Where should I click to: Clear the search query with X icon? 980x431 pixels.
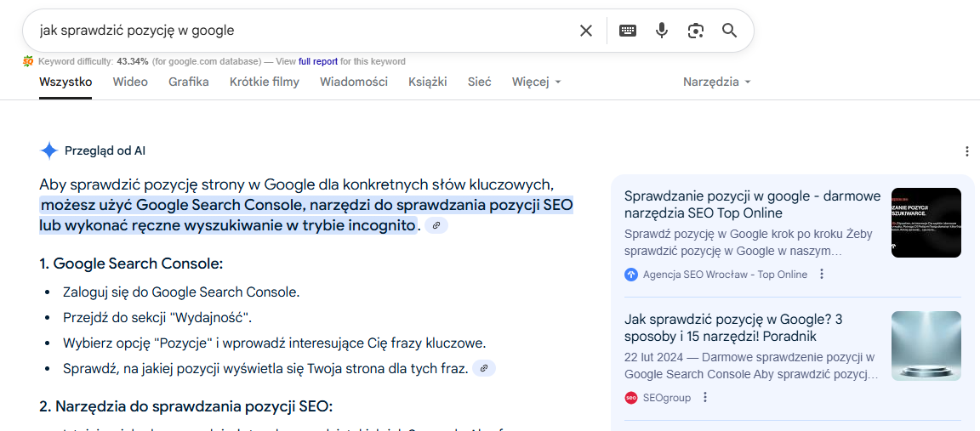[x=585, y=31]
